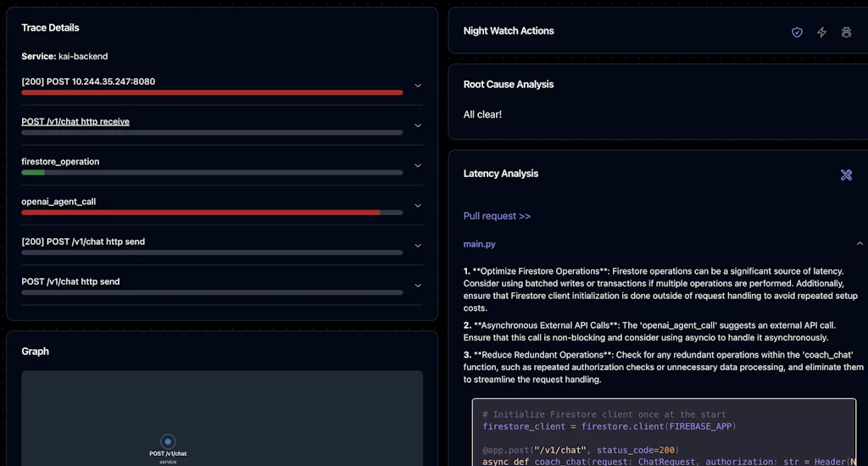Click the green firestore_operation duration bar
The image size is (868, 466).
(x=33, y=173)
